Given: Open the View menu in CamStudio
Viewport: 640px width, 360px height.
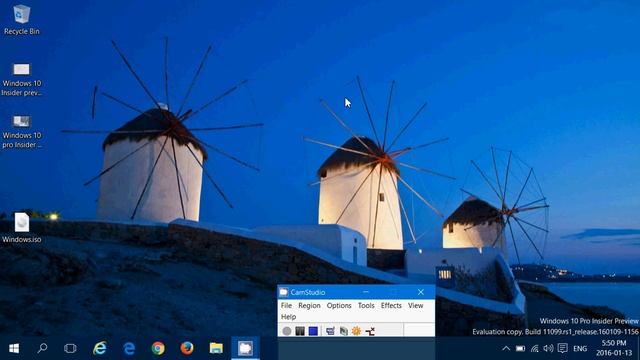Looking at the screenshot, I should tap(416, 305).
